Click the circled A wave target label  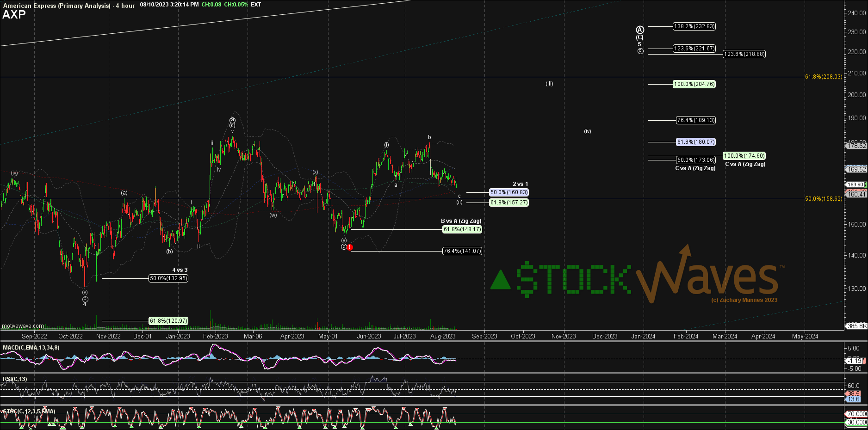640,30
